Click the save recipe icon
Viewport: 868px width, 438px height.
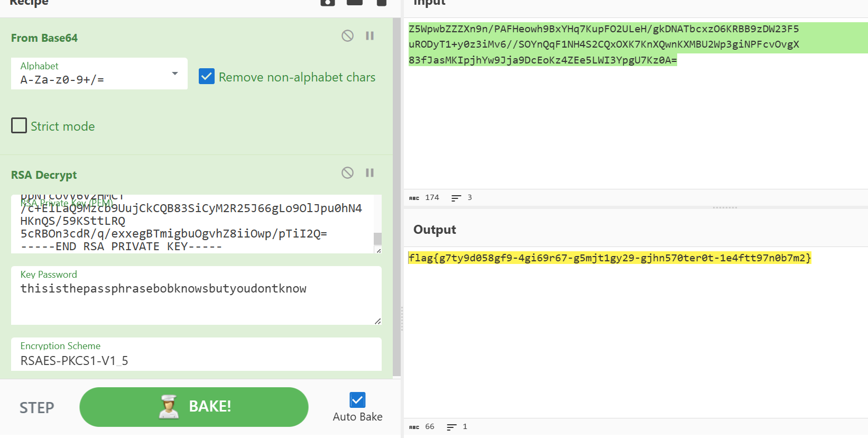point(328,3)
